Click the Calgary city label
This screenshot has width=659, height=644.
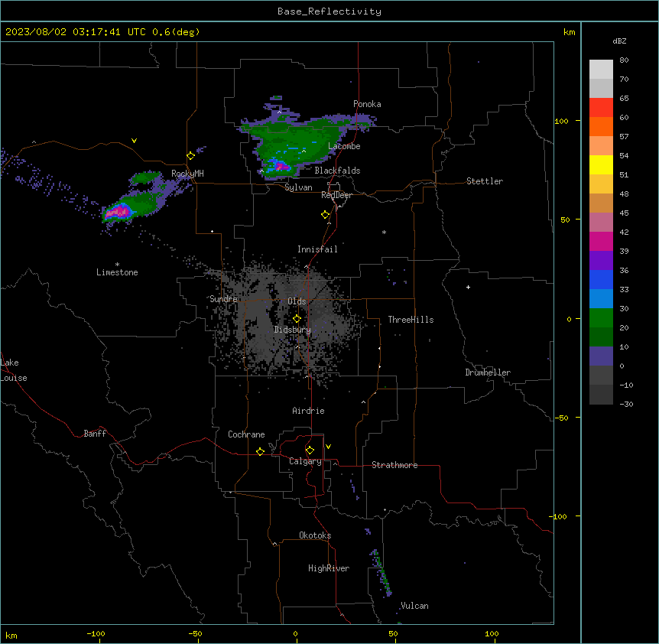(305, 461)
